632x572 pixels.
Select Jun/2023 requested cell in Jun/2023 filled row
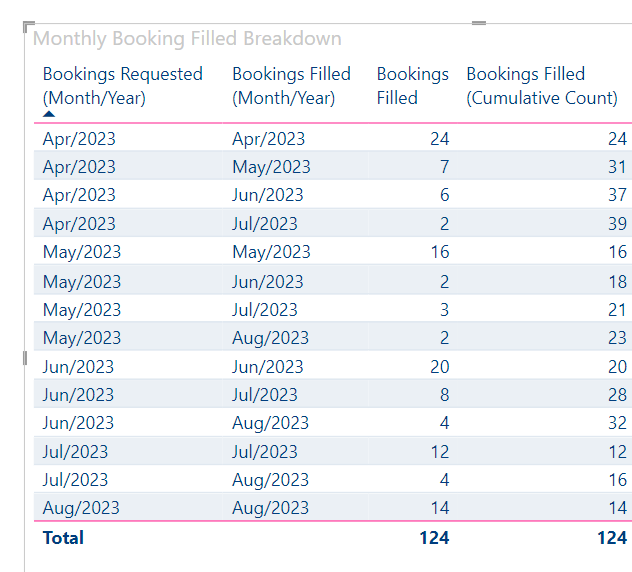(x=78, y=367)
